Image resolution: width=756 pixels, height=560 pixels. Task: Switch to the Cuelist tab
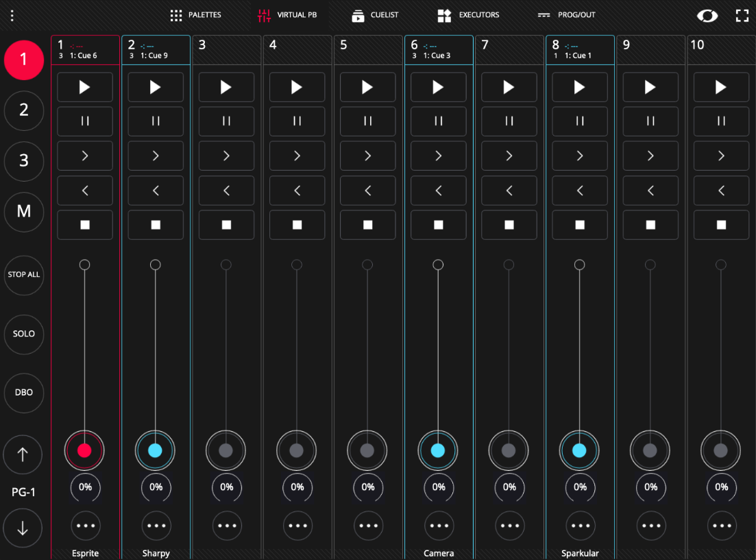click(x=375, y=16)
